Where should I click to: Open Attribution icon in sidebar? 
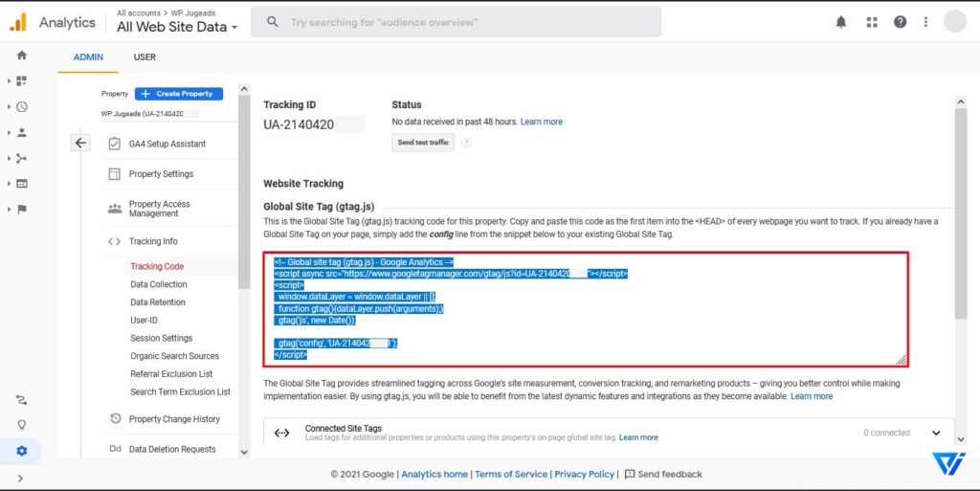[x=22, y=400]
